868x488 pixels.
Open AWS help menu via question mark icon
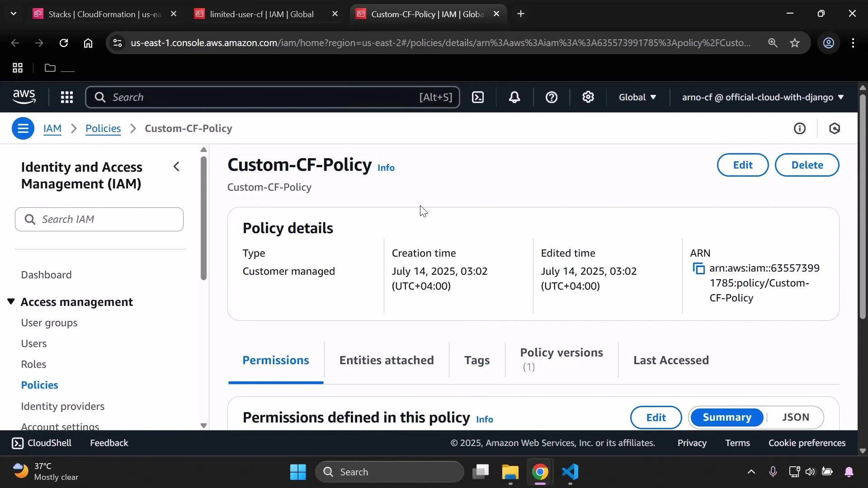(551, 97)
